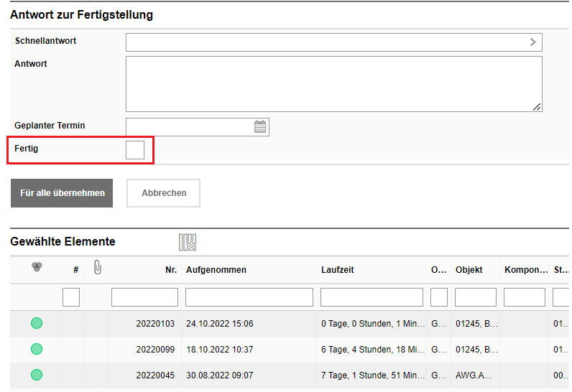This screenshot has width=572, height=392.
Task: Sort by the Nr. column header
Action: click(x=171, y=270)
